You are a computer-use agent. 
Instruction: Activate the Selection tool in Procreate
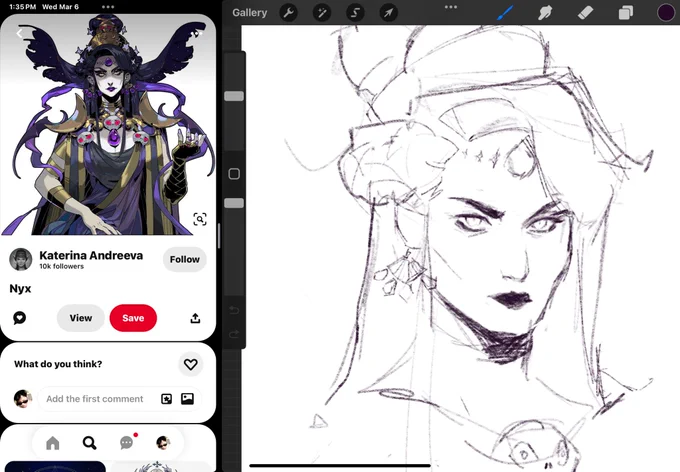point(355,13)
